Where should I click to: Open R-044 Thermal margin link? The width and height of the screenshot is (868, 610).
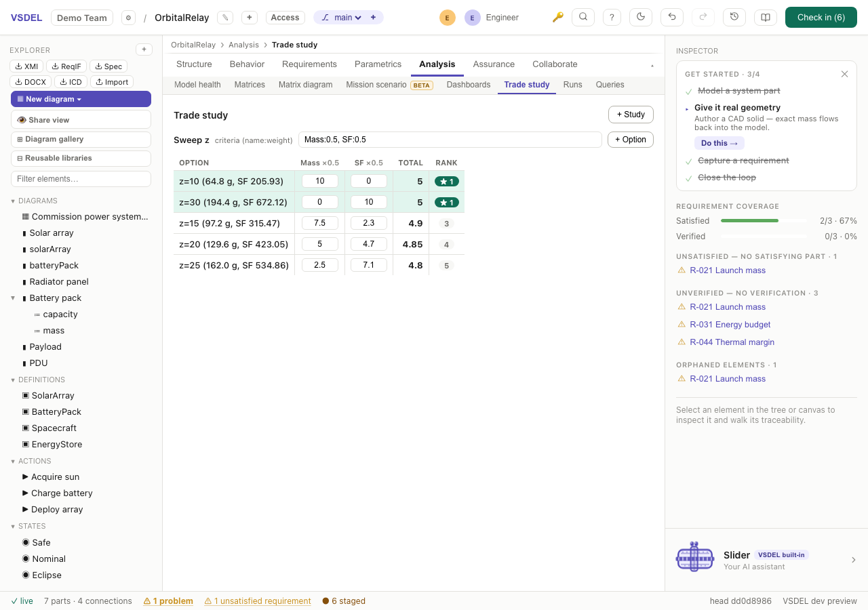tap(732, 342)
